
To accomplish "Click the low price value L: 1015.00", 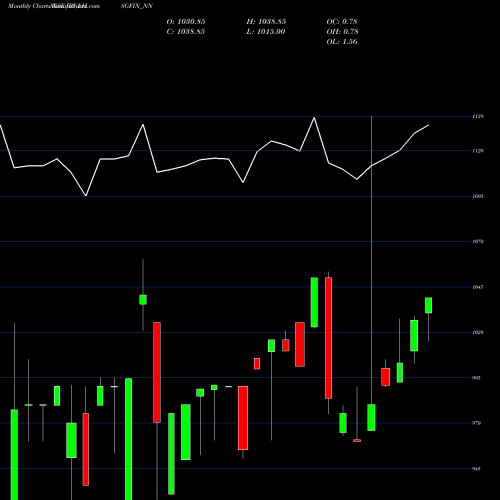I will tap(266, 32).
